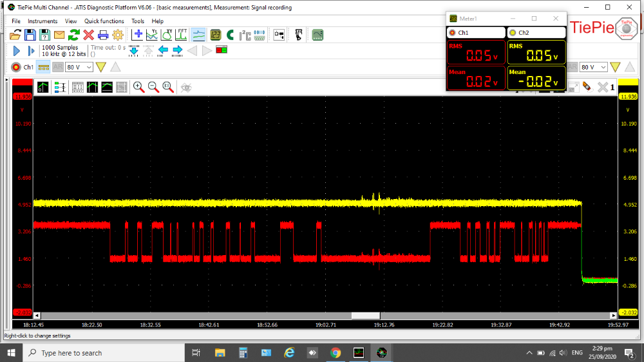Toggle the Ch1 channel enable button

(x=23, y=67)
